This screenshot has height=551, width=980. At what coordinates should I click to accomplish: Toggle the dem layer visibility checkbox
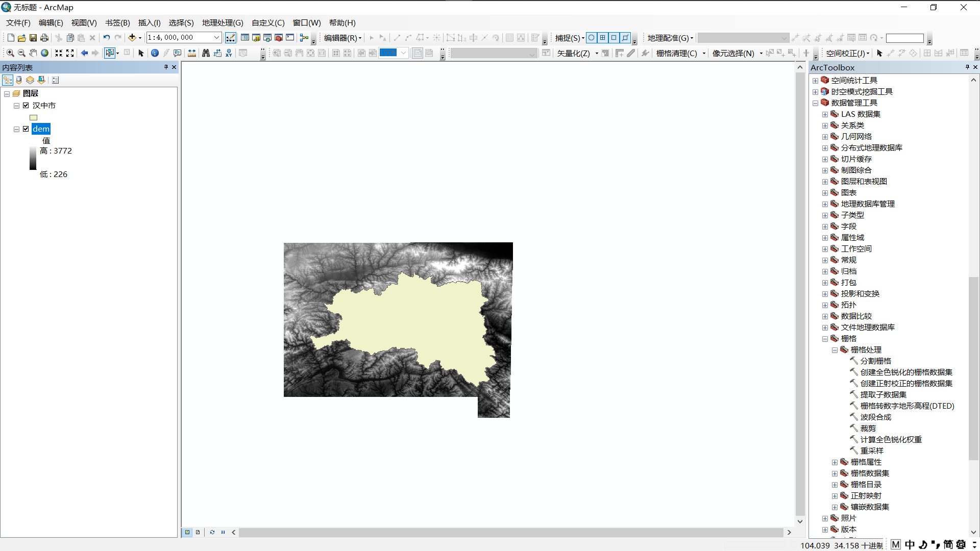tap(26, 129)
